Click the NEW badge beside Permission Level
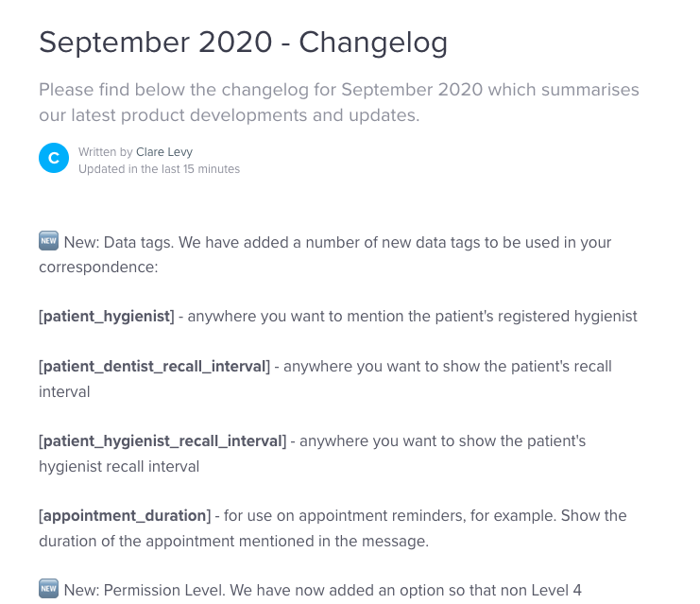 [49, 590]
